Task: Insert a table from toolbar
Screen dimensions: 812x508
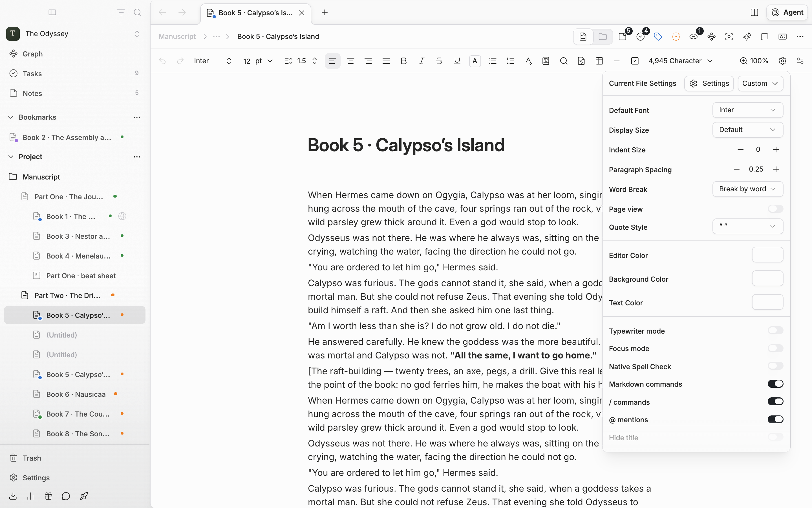Action: click(x=599, y=61)
